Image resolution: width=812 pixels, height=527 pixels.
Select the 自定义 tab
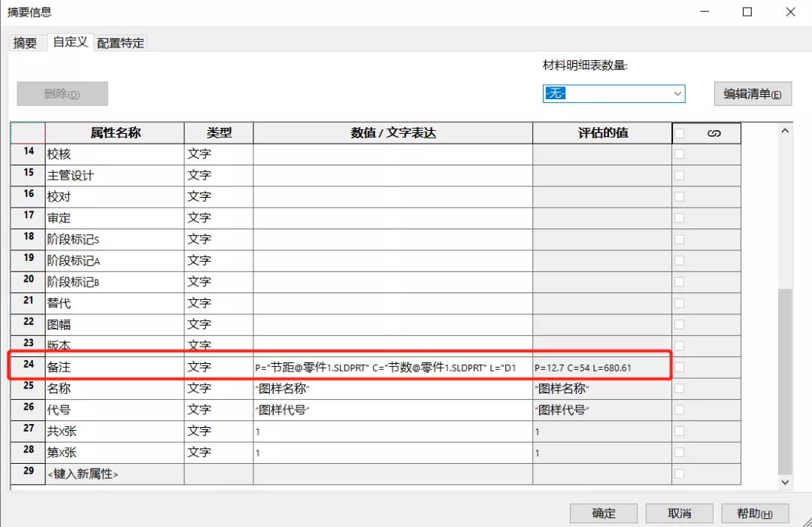click(69, 42)
